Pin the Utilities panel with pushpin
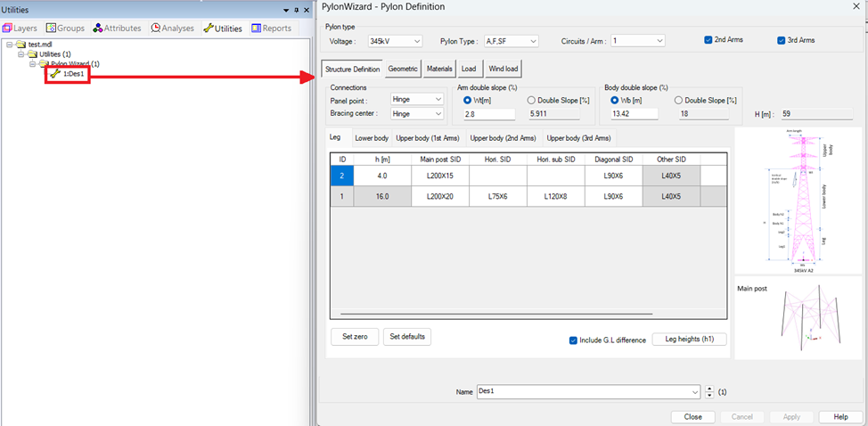 tap(297, 10)
